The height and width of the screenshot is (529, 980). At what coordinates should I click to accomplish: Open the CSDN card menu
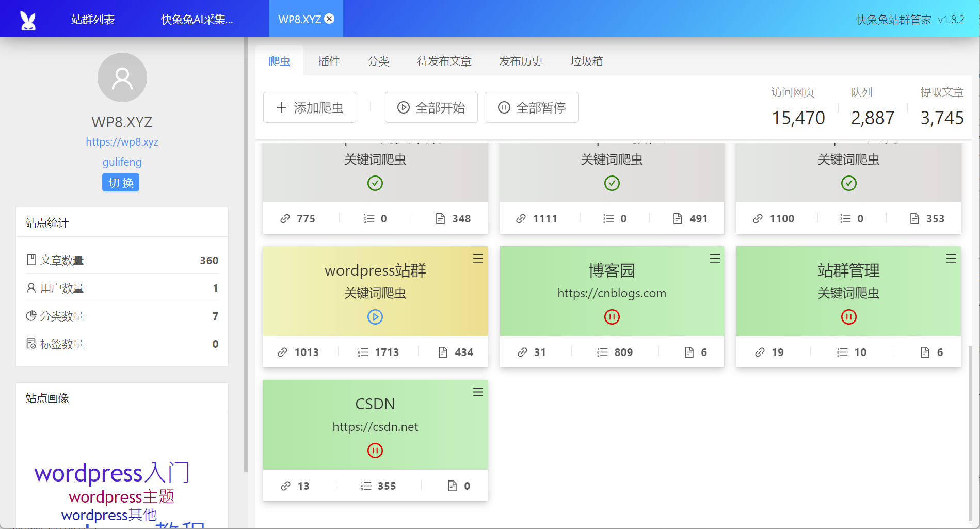pyautogui.click(x=478, y=392)
